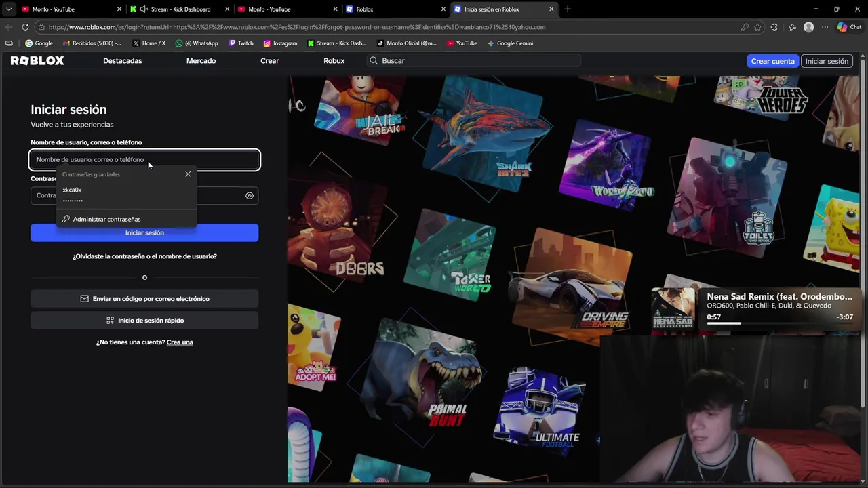Open the password manager key icon in address bar

(x=745, y=27)
